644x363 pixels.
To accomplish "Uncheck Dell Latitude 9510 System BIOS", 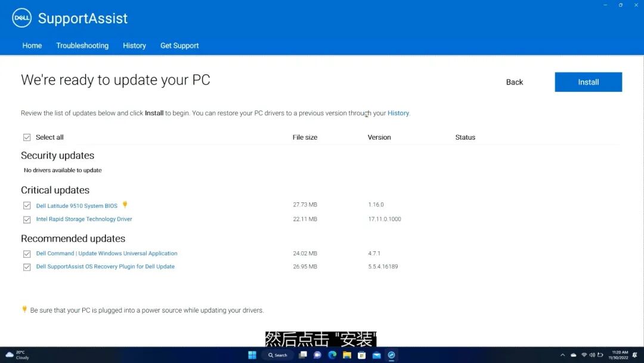I will pyautogui.click(x=27, y=205).
